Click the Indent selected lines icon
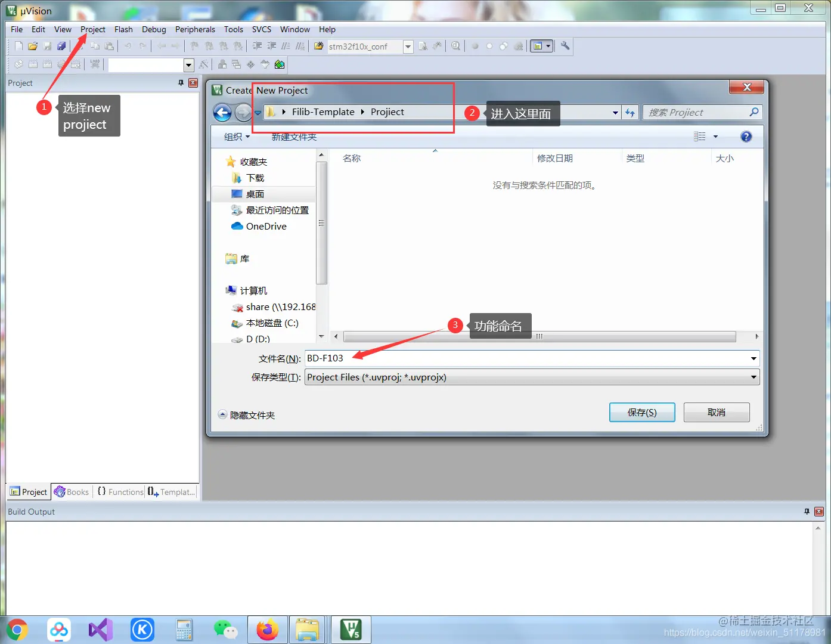The image size is (831, 644). 258,46
